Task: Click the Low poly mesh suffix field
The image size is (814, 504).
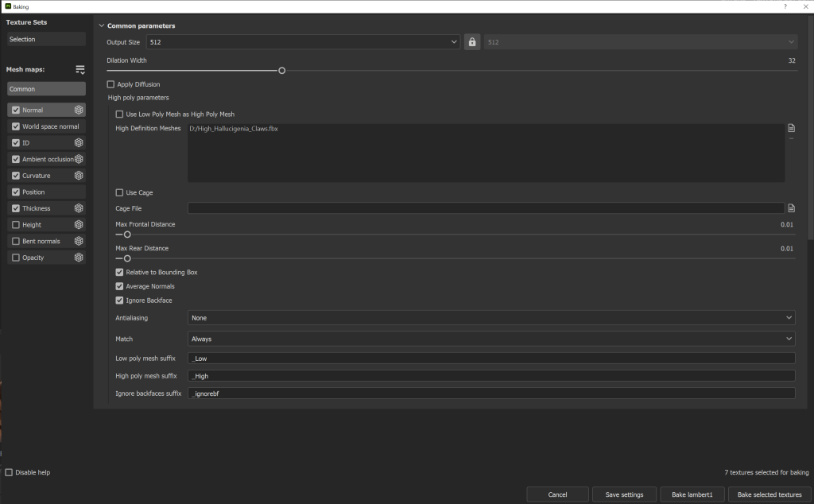Action: 490,359
